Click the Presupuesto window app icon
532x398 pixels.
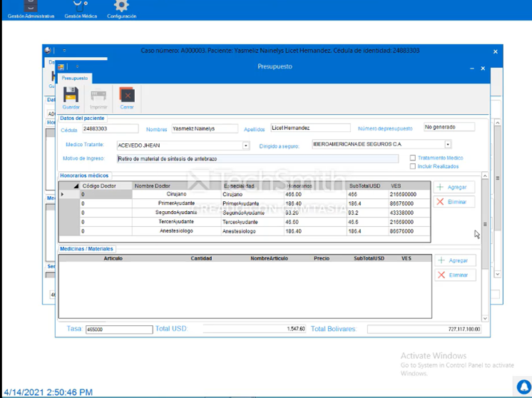coord(61,67)
